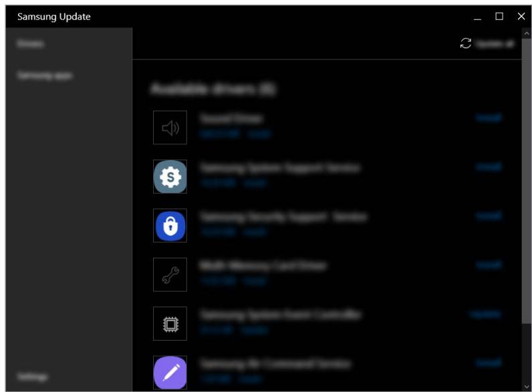Screen dimensions: 532x392
Task: Open Settings at the bottom of the sidebar
Action: tap(32, 377)
